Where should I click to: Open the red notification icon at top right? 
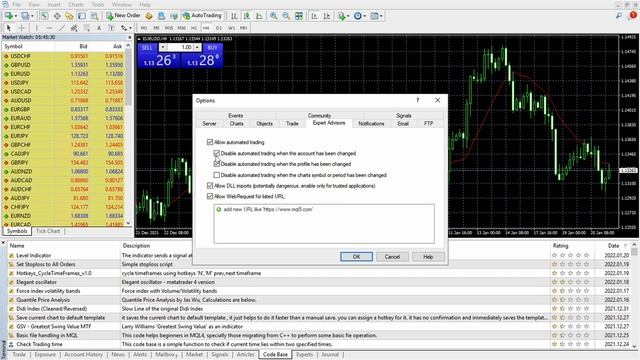[x=633, y=15]
